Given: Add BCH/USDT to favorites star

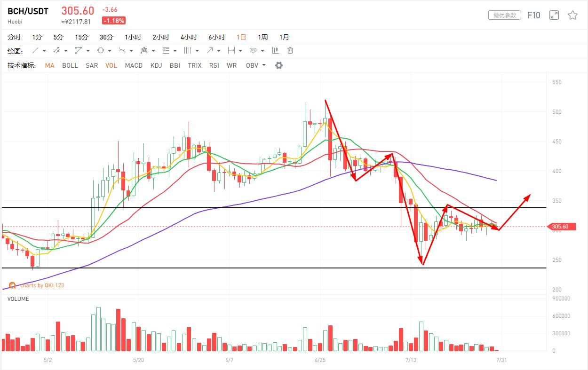Looking at the screenshot, I should 572,15.
